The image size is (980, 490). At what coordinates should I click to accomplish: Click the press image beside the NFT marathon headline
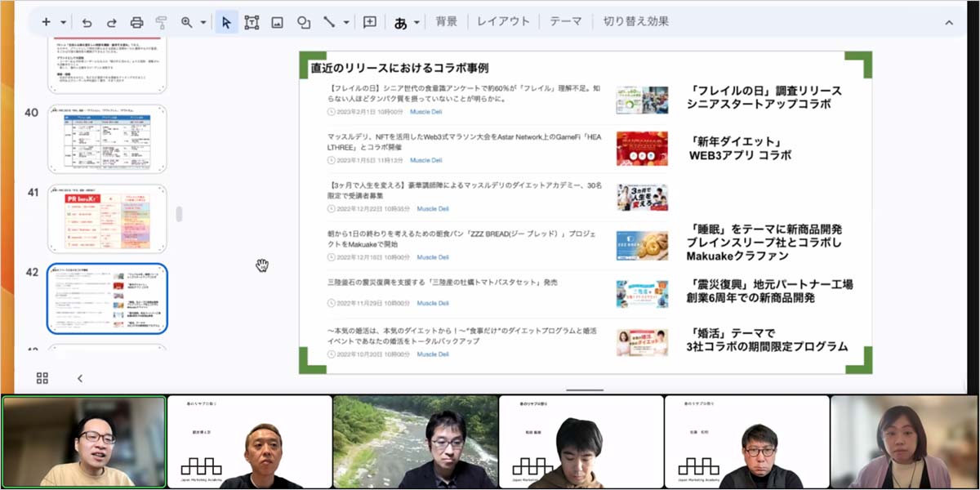pos(642,149)
